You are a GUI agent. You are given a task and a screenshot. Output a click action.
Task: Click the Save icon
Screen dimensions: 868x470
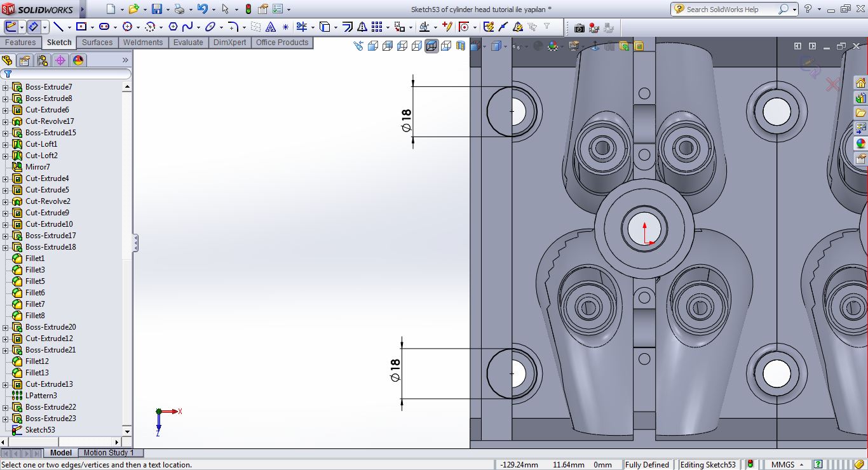pos(156,10)
